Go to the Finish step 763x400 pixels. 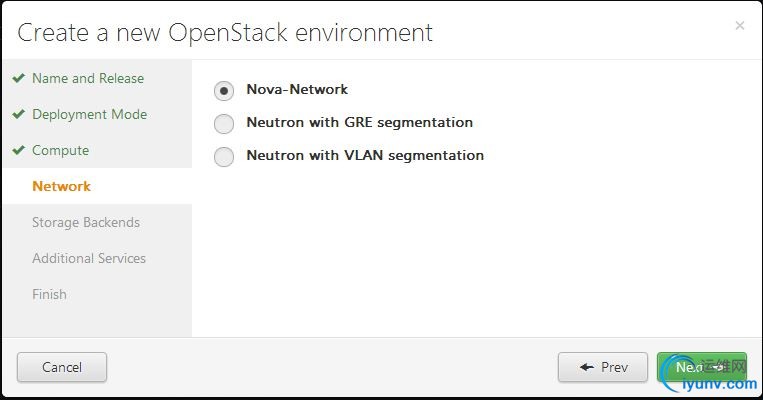[49, 294]
